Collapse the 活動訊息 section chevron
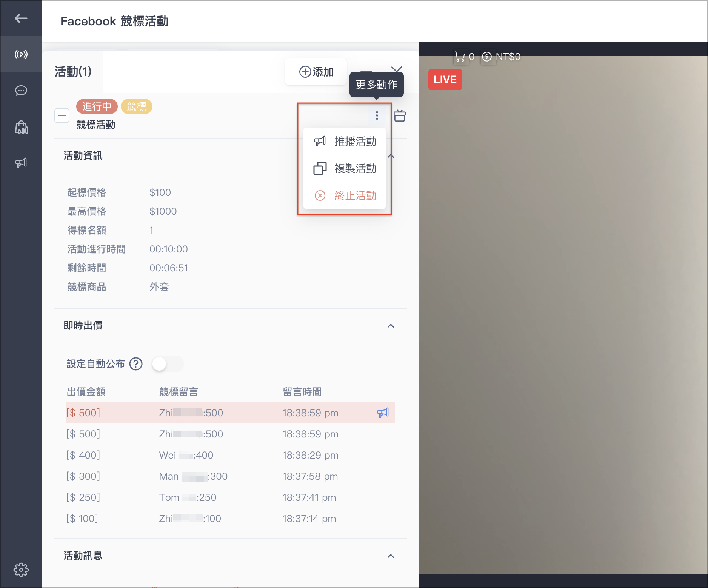 (391, 556)
